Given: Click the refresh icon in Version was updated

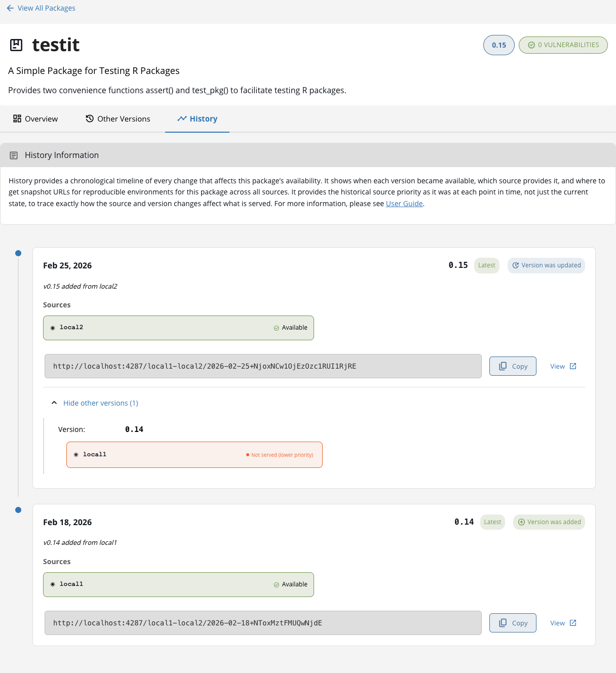Looking at the screenshot, I should 516,265.
